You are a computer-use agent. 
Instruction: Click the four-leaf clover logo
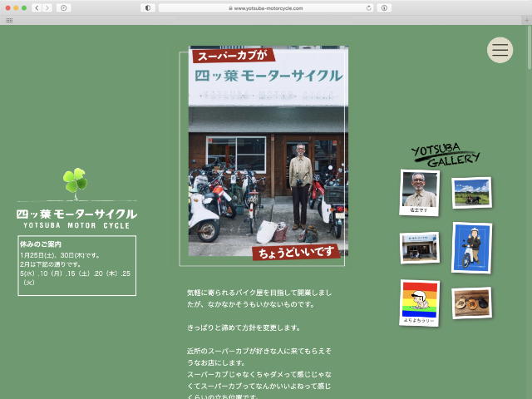[x=76, y=184]
